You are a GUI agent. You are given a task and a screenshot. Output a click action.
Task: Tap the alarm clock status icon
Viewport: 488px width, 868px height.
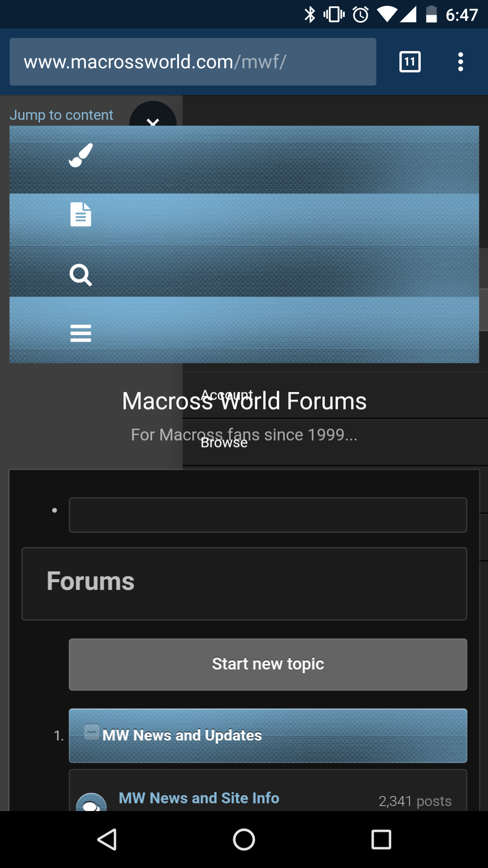tap(361, 14)
